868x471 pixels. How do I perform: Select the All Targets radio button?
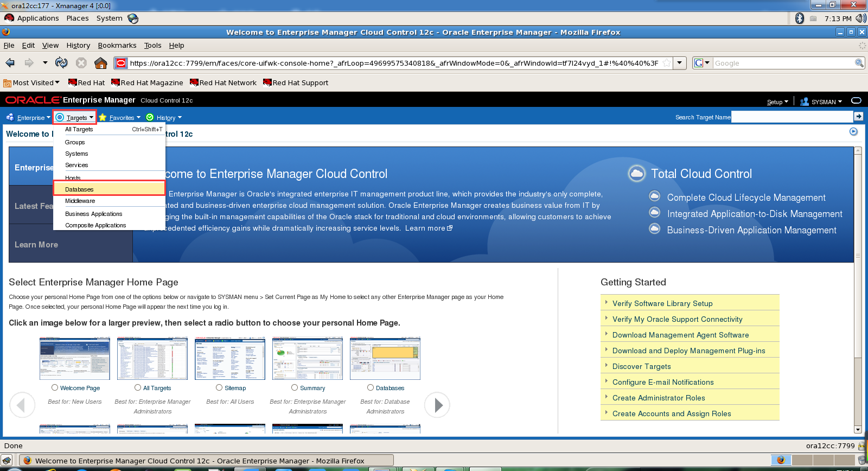138,387
